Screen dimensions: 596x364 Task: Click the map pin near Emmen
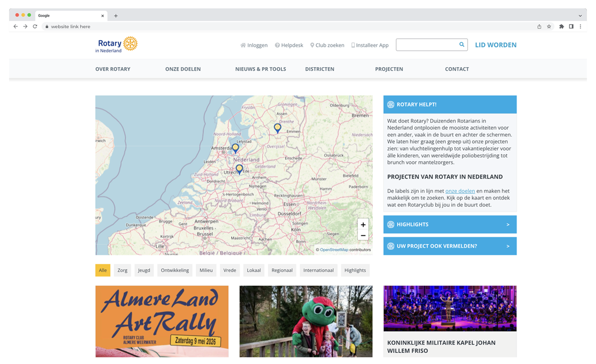pos(277,128)
